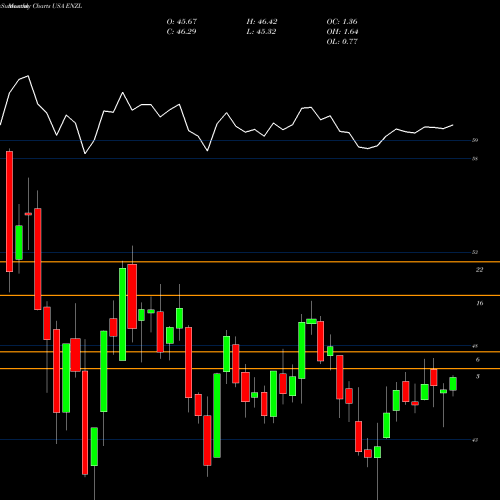Image resolution: width=500 pixels, height=500 pixels.
Task: Click the '16' orange level label
Action: pyautogui.click(x=480, y=303)
